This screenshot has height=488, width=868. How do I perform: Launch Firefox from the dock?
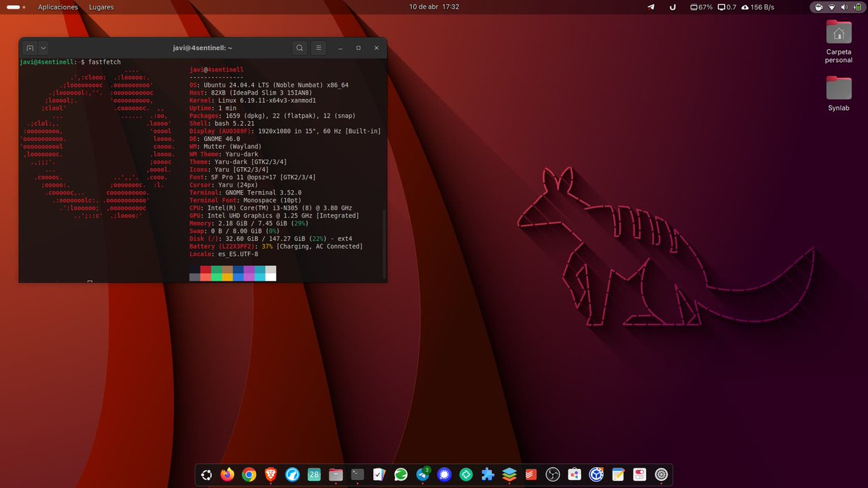tap(228, 475)
